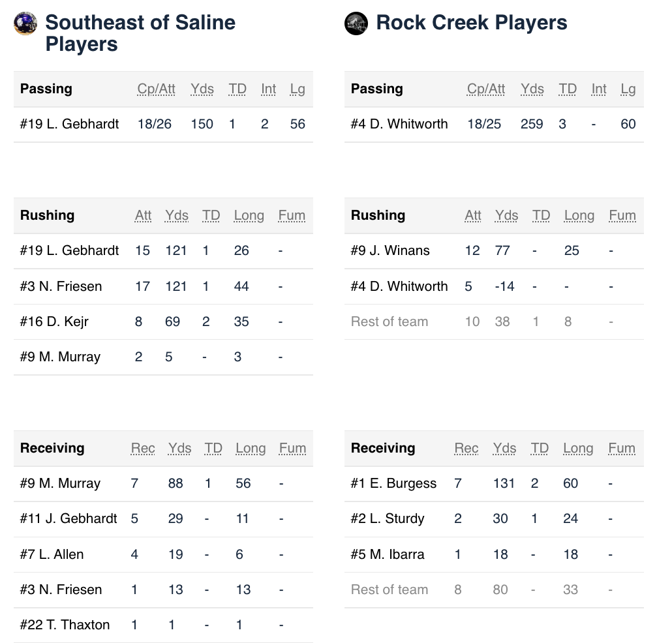Click the Southeast of Saline helmet icon
This screenshot has width=672, height=643.
coord(25,23)
